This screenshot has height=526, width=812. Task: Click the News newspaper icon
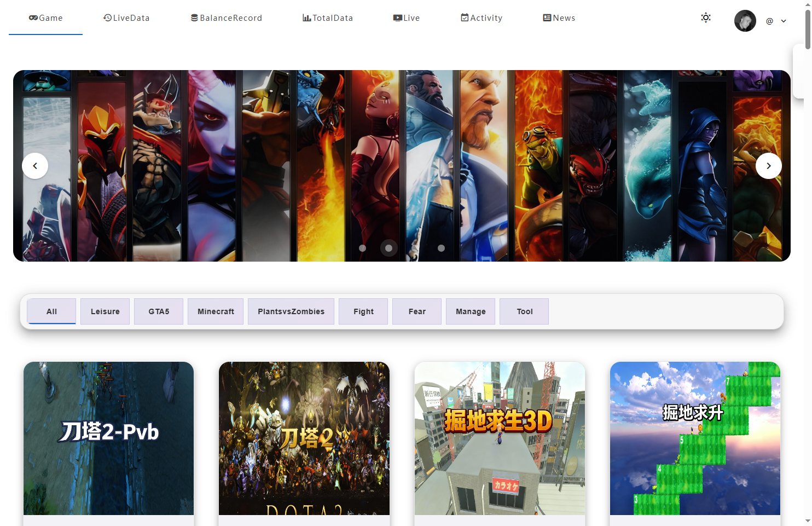click(547, 18)
